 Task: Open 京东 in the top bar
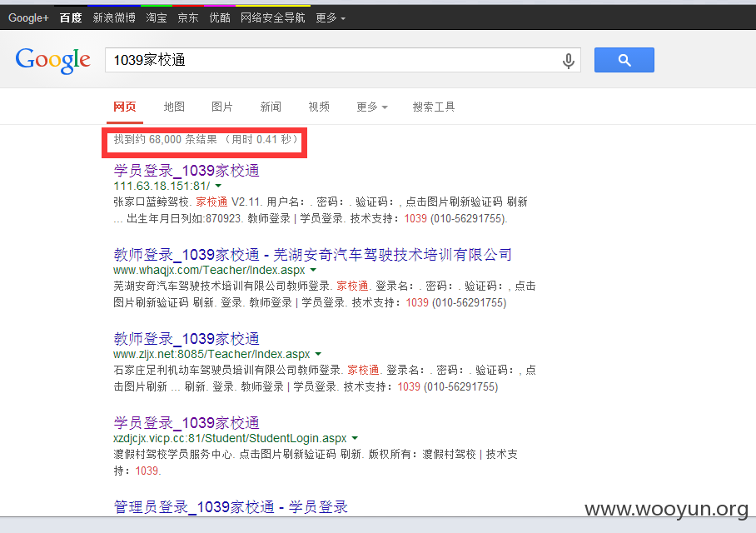[x=188, y=17]
